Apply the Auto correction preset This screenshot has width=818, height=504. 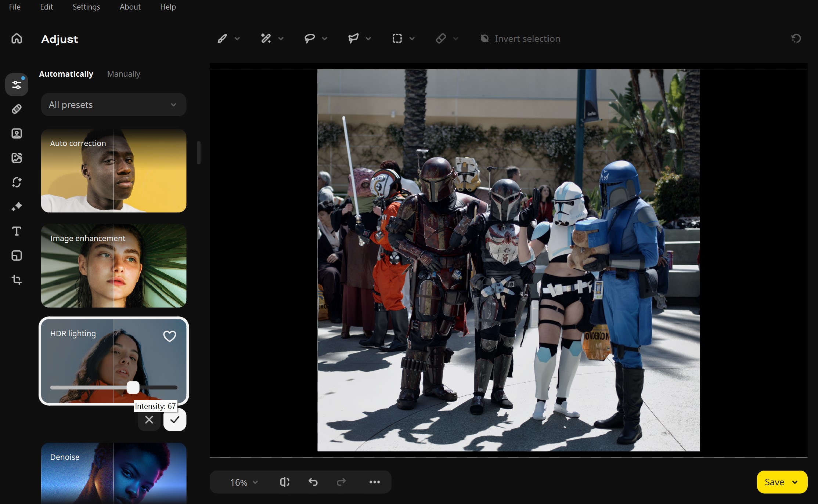113,171
